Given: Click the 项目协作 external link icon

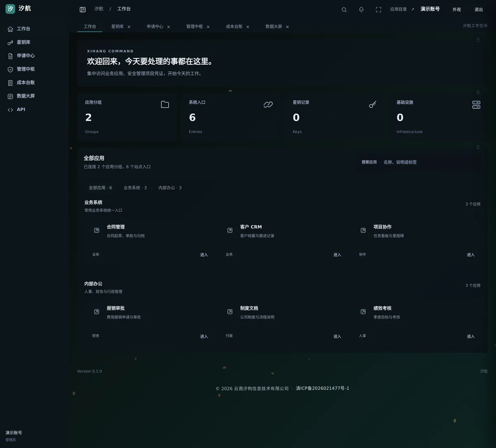Looking at the screenshot, I should pyautogui.click(x=363, y=230).
